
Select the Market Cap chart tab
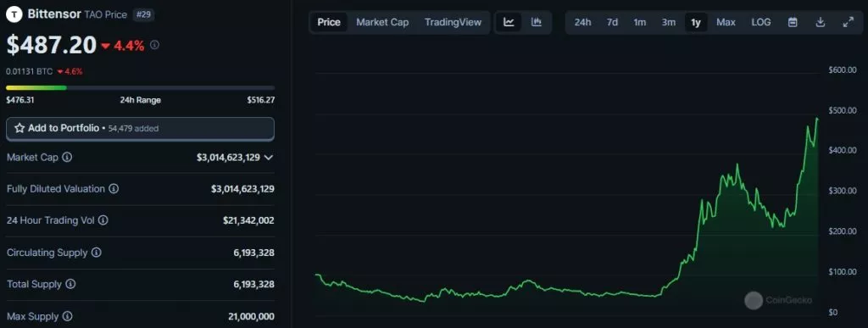click(x=382, y=22)
